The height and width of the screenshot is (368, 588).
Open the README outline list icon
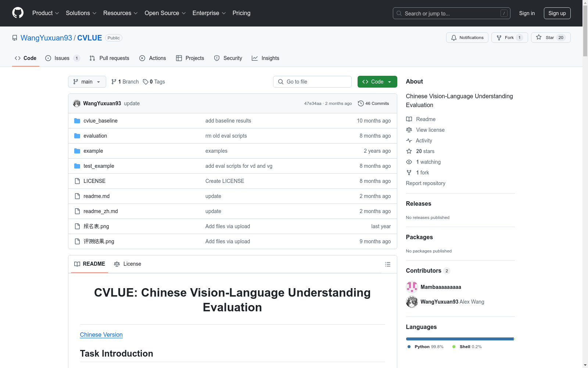(388, 264)
